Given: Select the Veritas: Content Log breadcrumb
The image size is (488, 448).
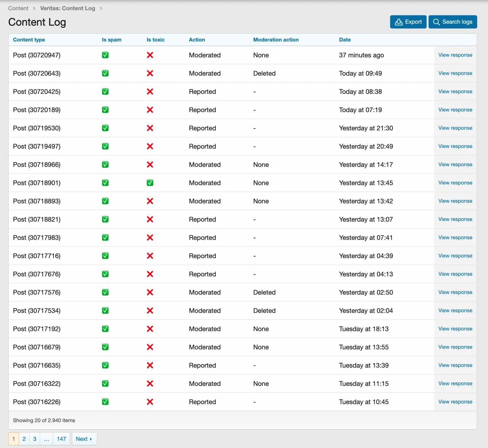Looking at the screenshot, I should point(67,8).
